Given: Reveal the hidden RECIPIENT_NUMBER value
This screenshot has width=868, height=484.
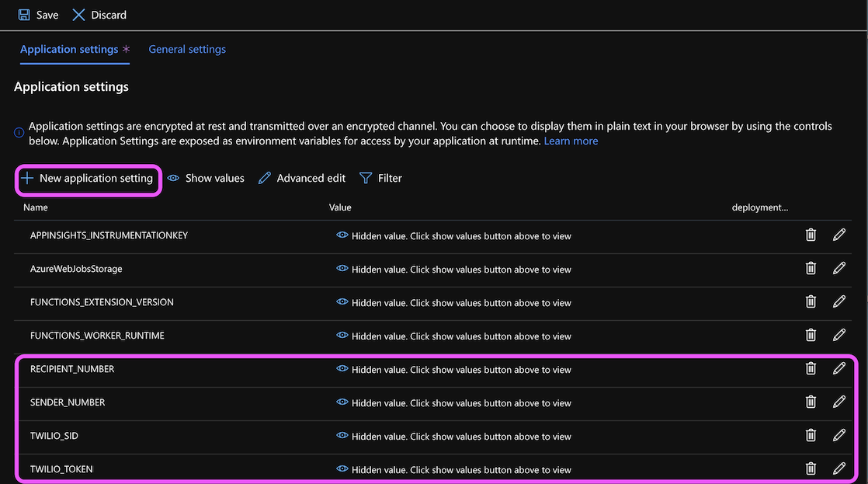Looking at the screenshot, I should point(342,369).
